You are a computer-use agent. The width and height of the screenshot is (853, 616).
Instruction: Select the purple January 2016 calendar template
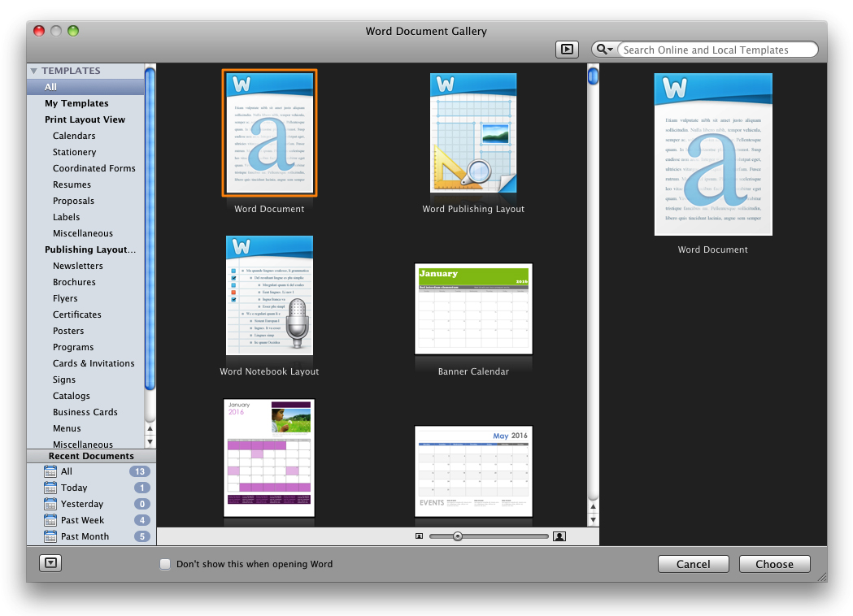[269, 458]
